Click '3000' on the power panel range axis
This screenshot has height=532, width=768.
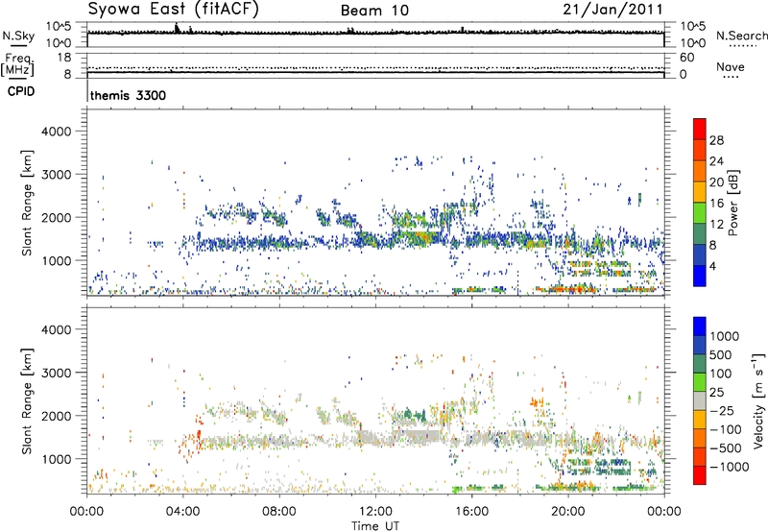[56, 175]
